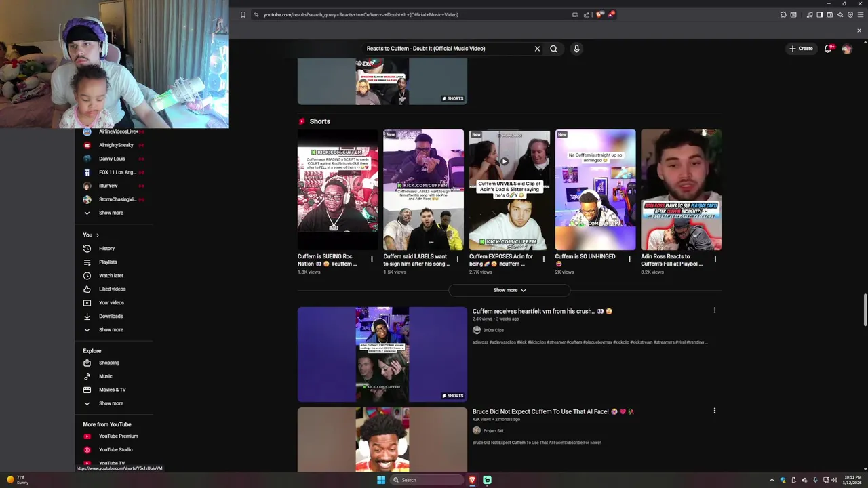
Task: Show hidden system tray icons
Action: tap(772, 480)
